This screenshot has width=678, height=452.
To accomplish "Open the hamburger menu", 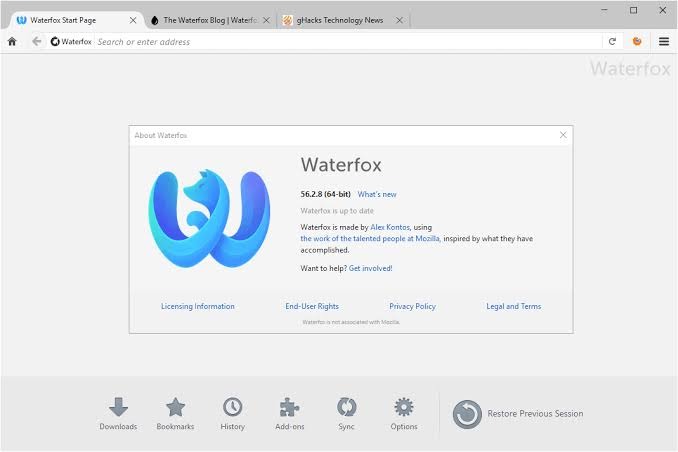I will pyautogui.click(x=664, y=42).
